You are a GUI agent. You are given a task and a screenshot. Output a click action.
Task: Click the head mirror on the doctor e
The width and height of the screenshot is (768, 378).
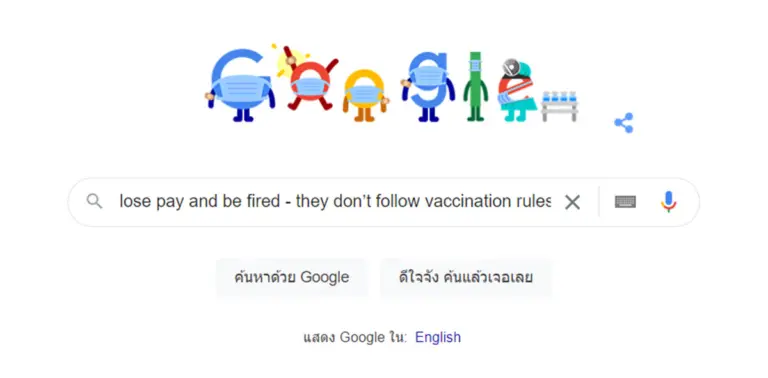(x=510, y=67)
